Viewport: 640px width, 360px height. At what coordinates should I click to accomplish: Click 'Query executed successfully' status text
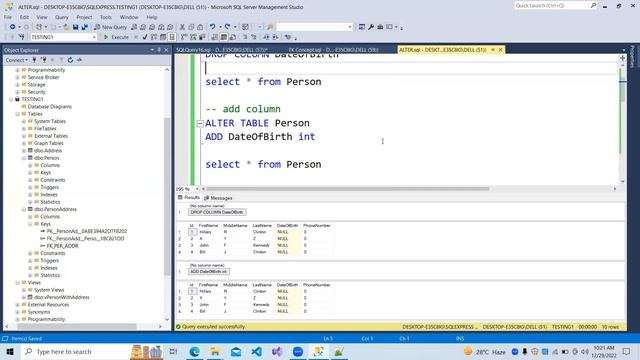tap(213, 327)
